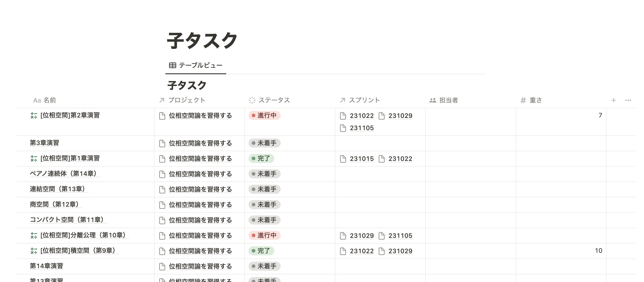Click page icon of sprint 231029 in 第2章演習 row
644x282 pixels.
(x=381, y=116)
